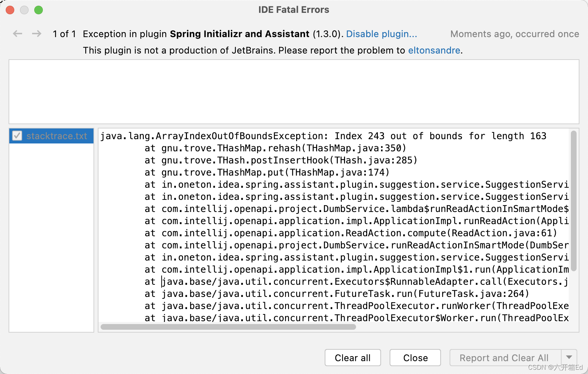Click the ArrayIndexOutOfBoundsException message line
Screen dimensions: 588x374
[323, 136]
